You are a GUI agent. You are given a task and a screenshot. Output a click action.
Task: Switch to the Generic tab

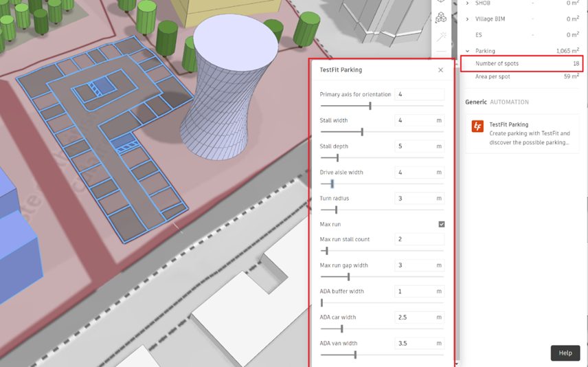[x=476, y=102]
